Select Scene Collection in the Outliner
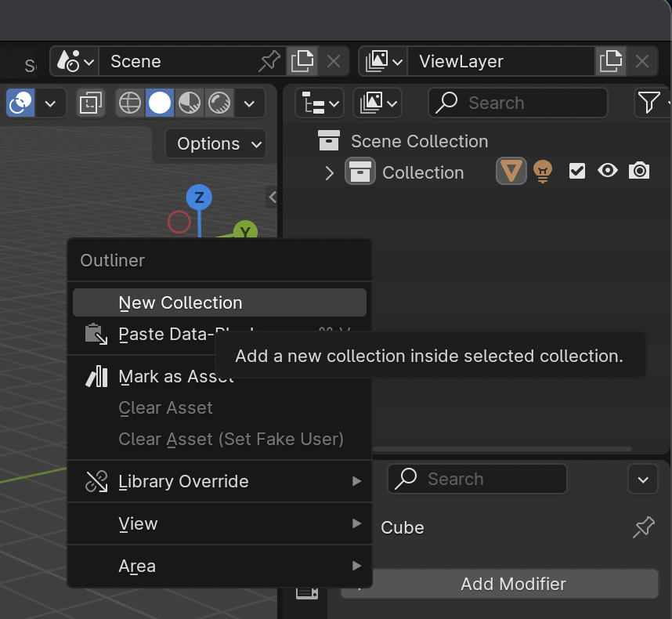The width and height of the screenshot is (672, 619). 419,141
